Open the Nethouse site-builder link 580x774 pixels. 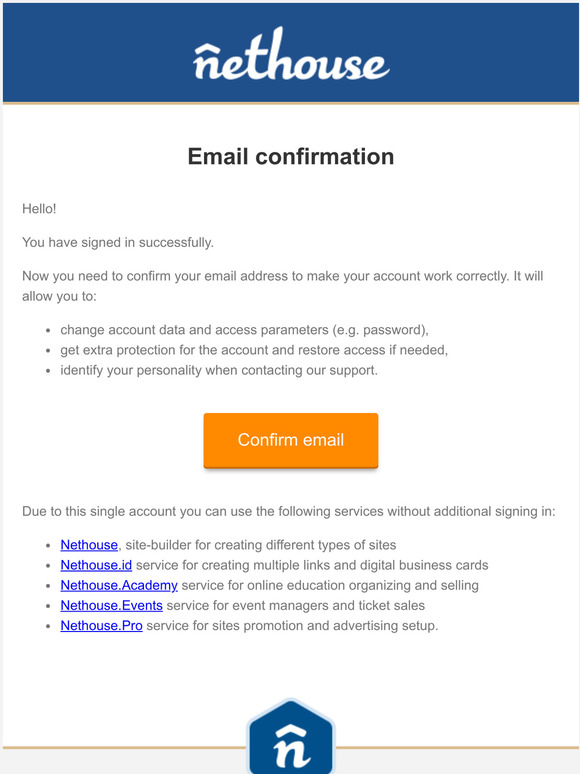(89, 545)
